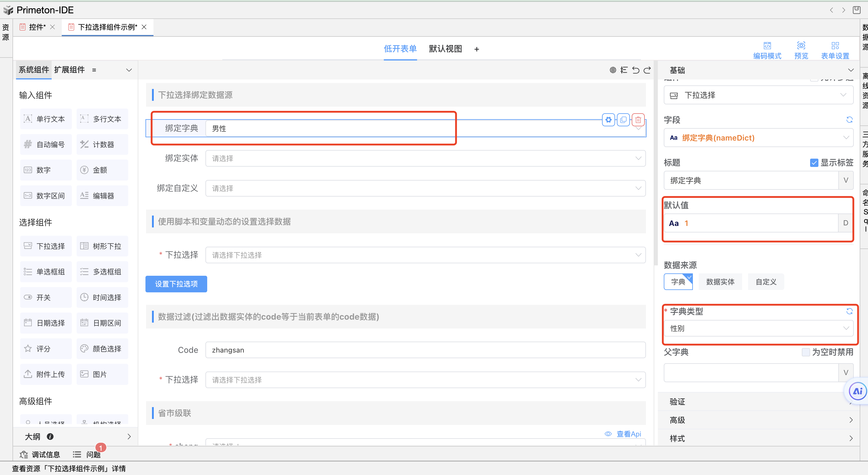The image size is (868, 475).
Task: Select 数据实体 as data source
Action: 720,282
